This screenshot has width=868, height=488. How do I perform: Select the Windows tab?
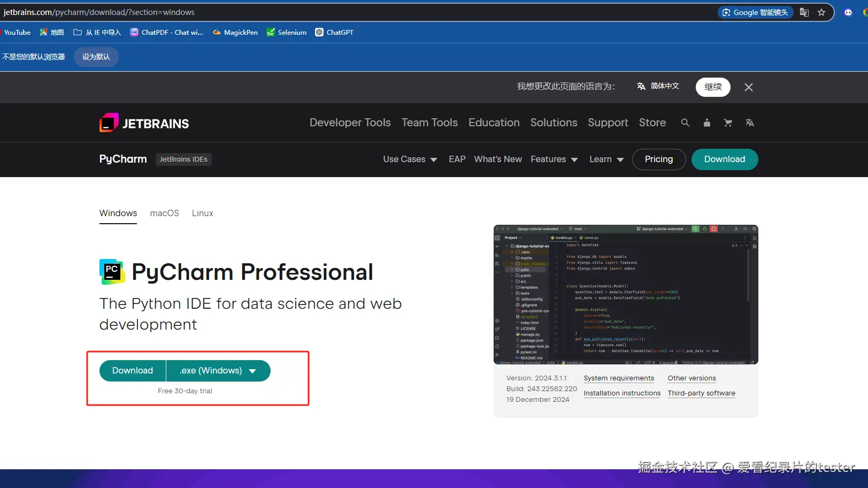[118, 213]
